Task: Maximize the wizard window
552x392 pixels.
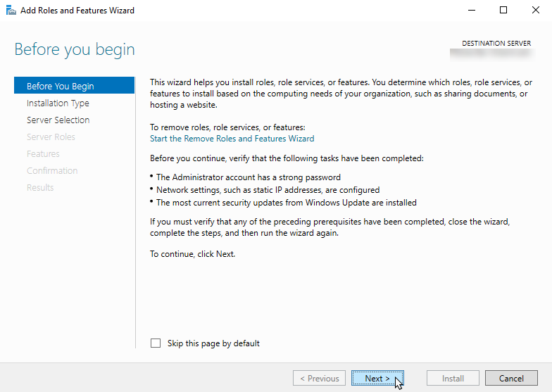Action: click(x=503, y=11)
